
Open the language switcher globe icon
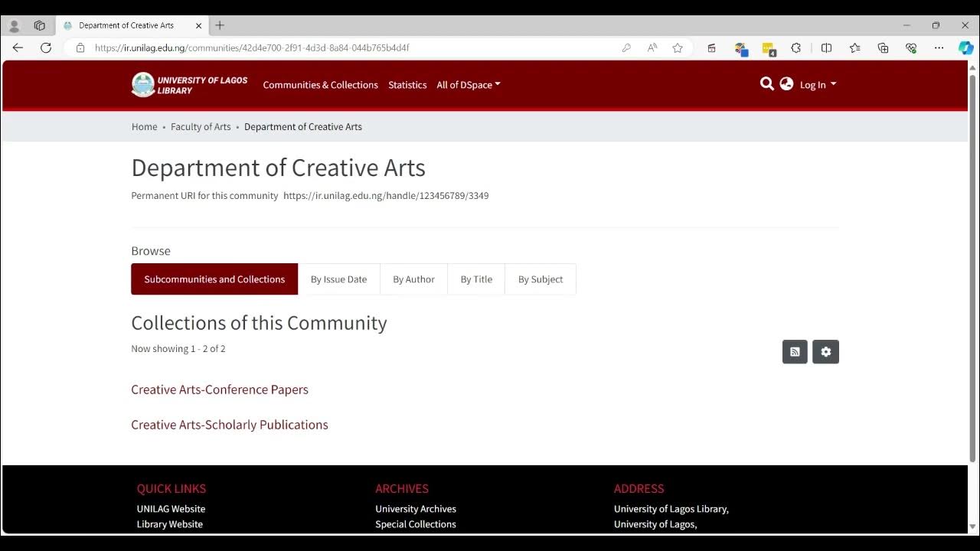coord(786,84)
